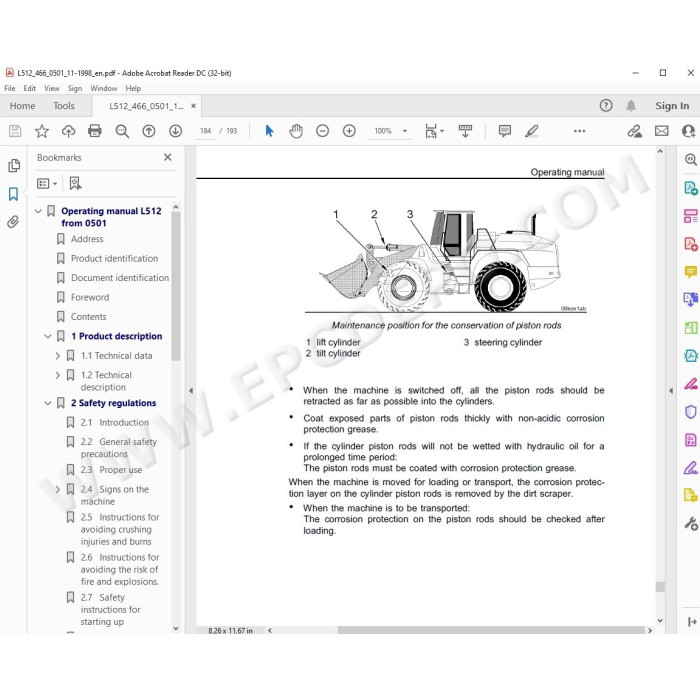
Task: Zoom in with plus icon
Action: coord(349,131)
